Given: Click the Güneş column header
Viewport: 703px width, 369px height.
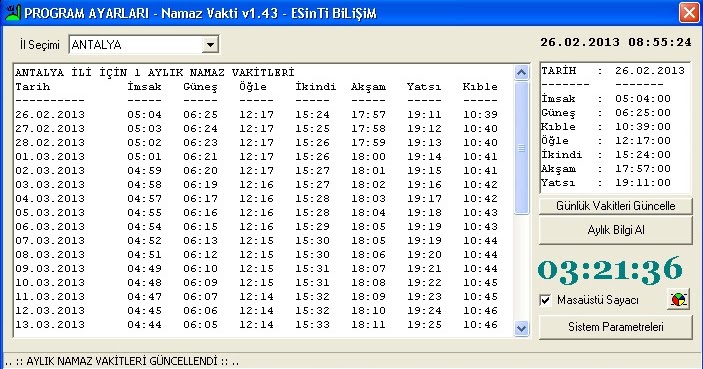Looking at the screenshot, I should pyautogui.click(x=200, y=87).
